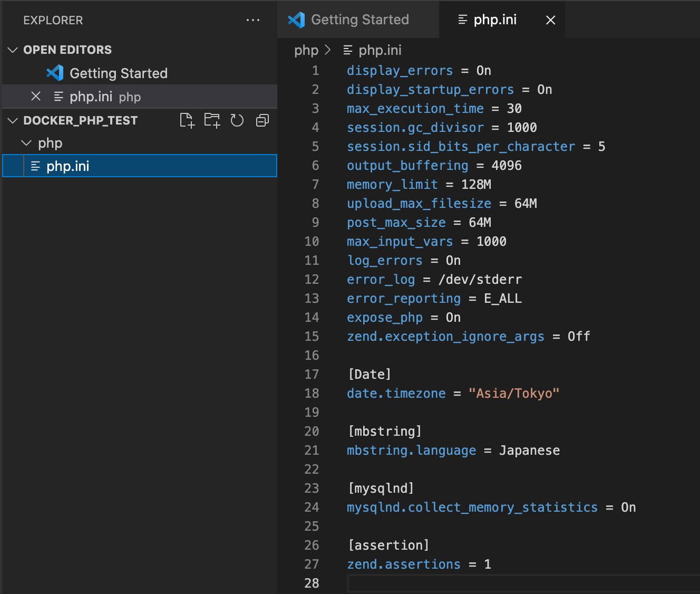
Task: Collapse the DOCKER_PHP_TEST section
Action: [12, 120]
